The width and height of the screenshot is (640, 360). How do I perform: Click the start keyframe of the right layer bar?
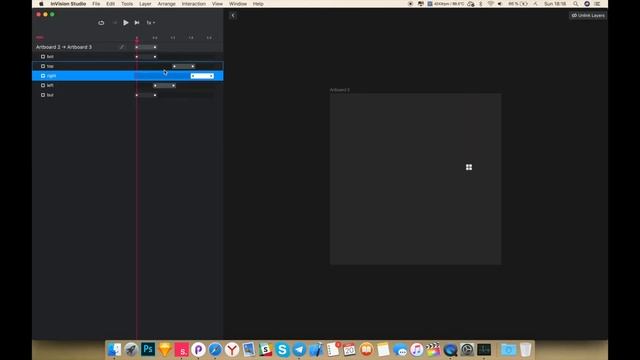193,76
